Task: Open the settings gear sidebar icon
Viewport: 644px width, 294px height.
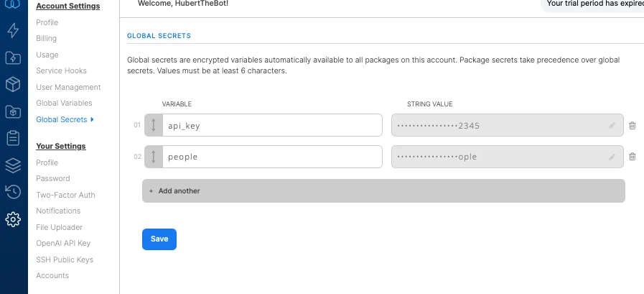Action: (x=13, y=219)
